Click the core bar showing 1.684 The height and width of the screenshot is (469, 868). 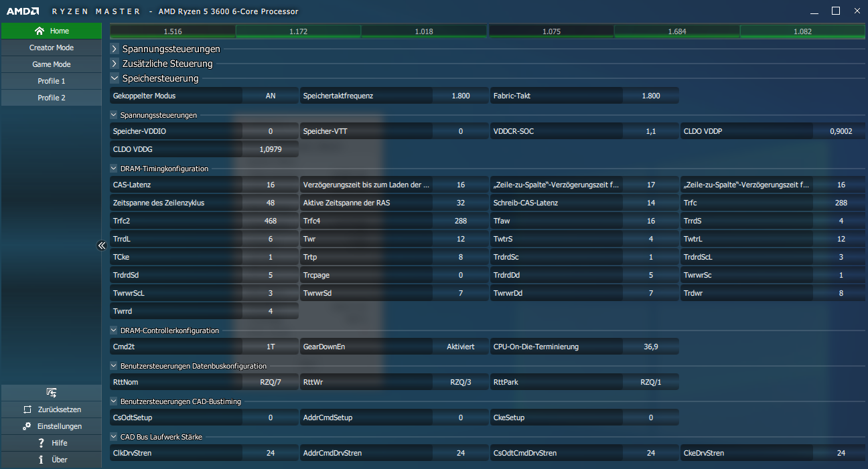(x=677, y=31)
